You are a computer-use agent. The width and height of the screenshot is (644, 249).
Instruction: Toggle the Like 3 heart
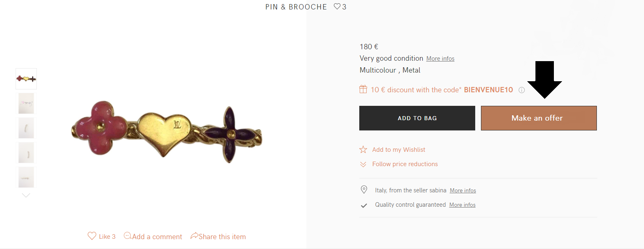pos(92,236)
